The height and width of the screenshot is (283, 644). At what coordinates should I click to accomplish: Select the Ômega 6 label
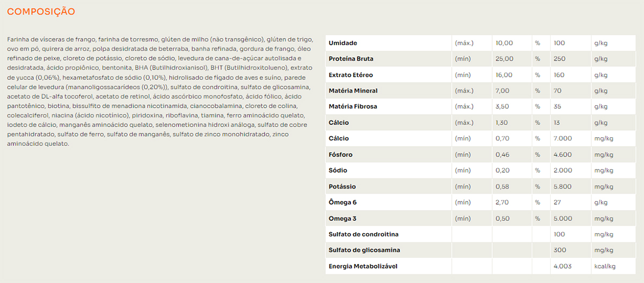pos(342,203)
